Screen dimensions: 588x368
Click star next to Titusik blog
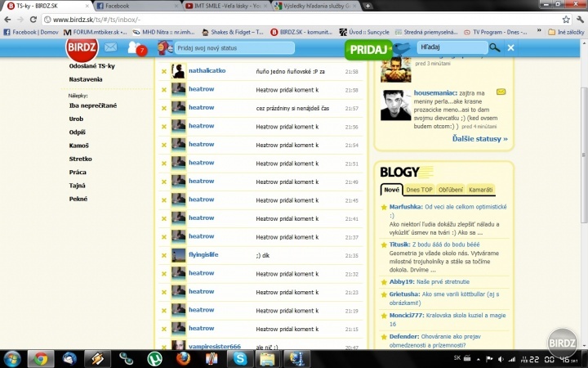click(384, 245)
